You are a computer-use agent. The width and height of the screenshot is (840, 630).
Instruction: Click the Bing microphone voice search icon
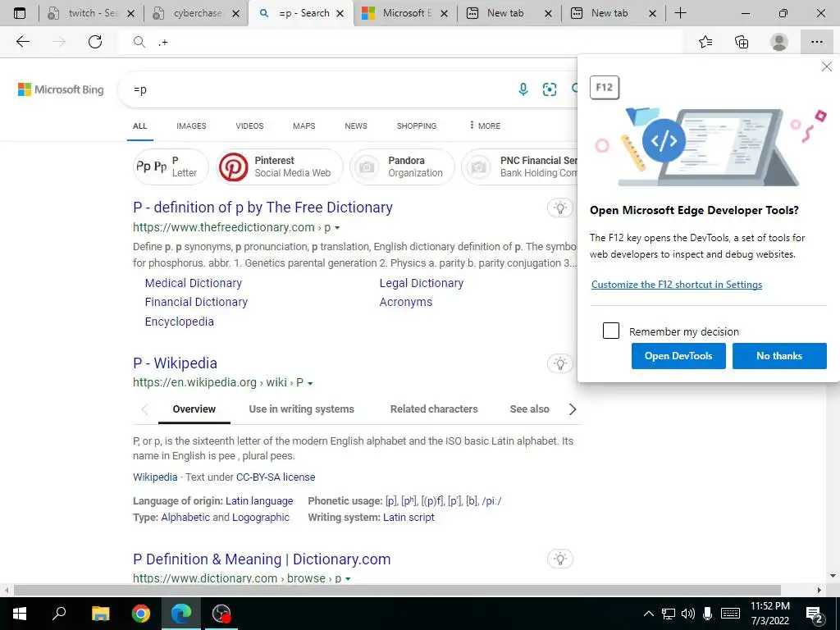(x=523, y=89)
